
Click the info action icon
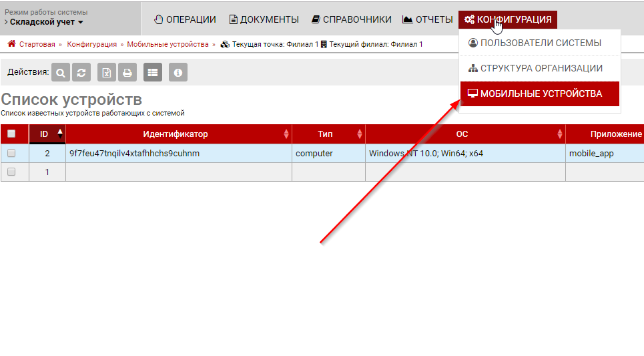tap(178, 72)
